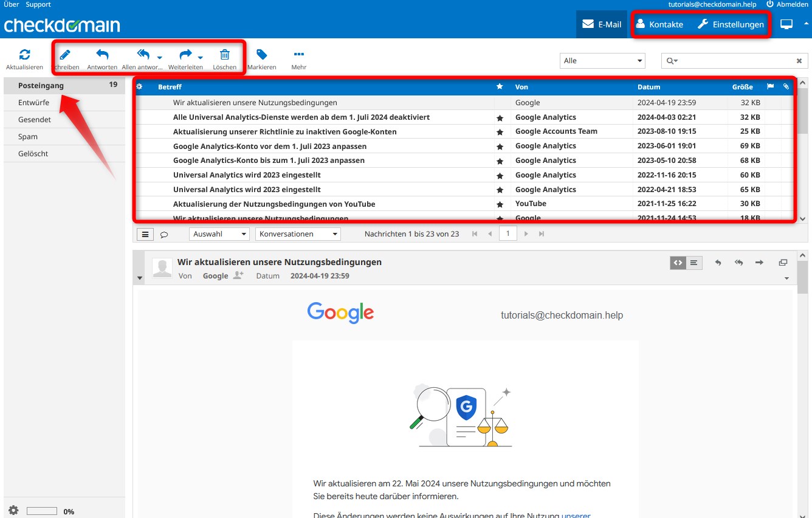Click the sender's avatar placeholder
812x518 pixels.
162,268
